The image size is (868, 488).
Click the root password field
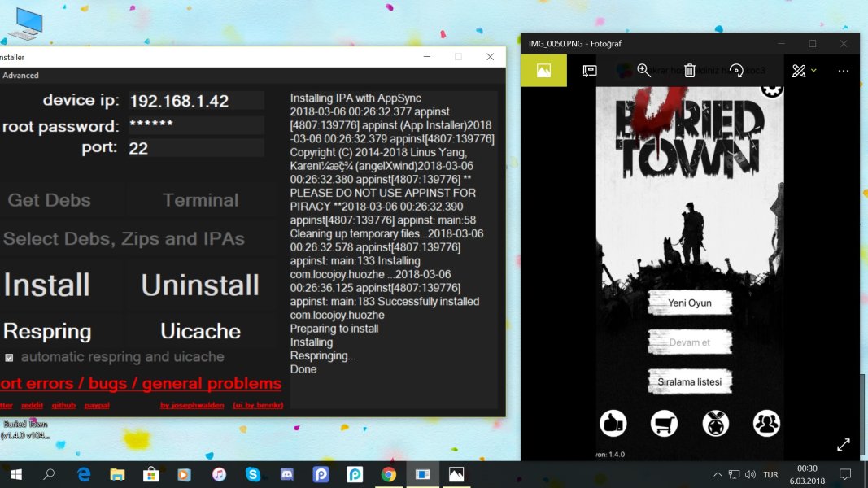click(195, 126)
